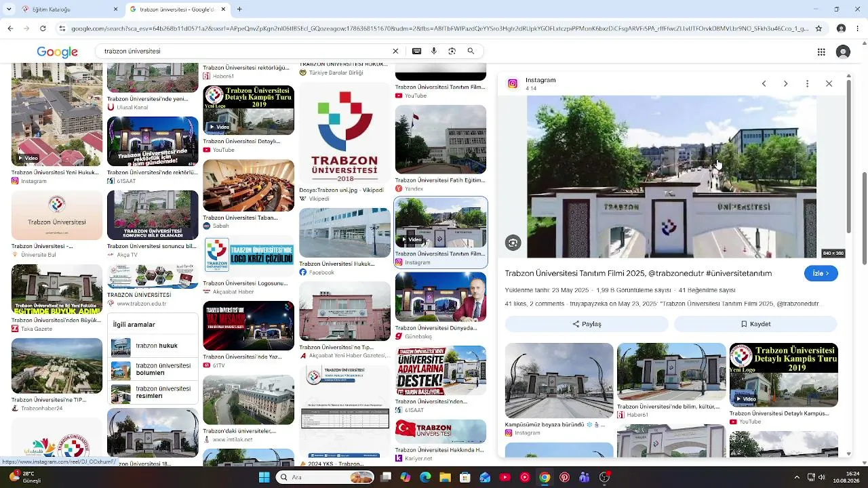Close the image preview panel
The width and height of the screenshot is (868, 488).
click(829, 84)
